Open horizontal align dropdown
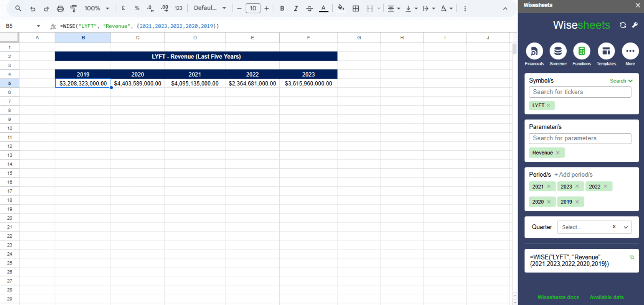This screenshot has width=644, height=305. tap(394, 8)
